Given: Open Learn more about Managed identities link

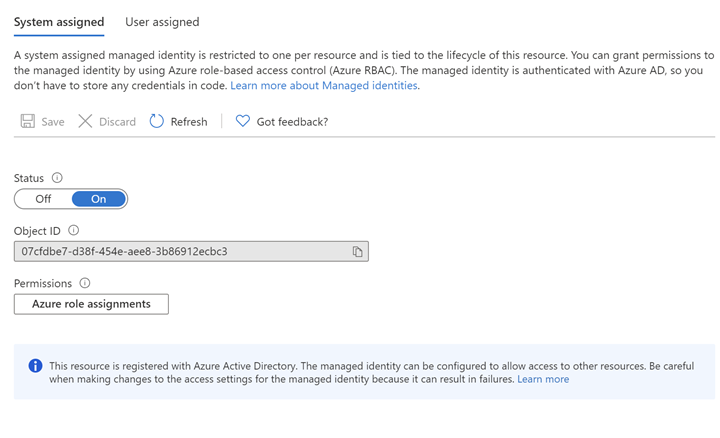Looking at the screenshot, I should coord(324,86).
